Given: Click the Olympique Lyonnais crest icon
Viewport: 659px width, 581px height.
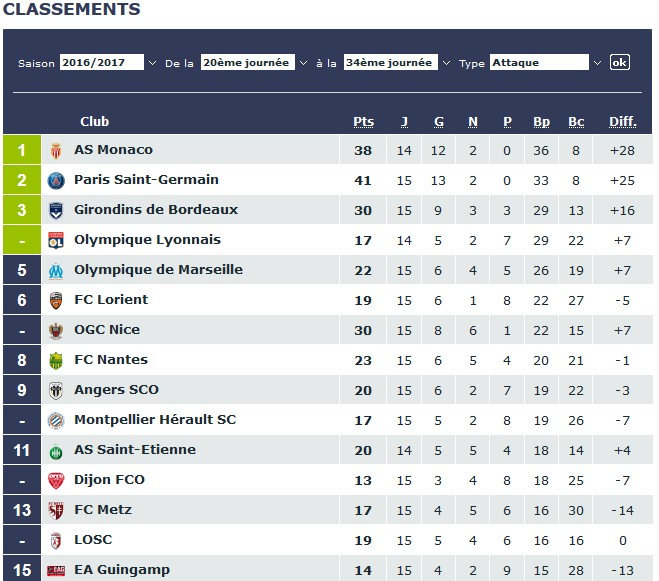Looking at the screenshot, I should [56, 240].
